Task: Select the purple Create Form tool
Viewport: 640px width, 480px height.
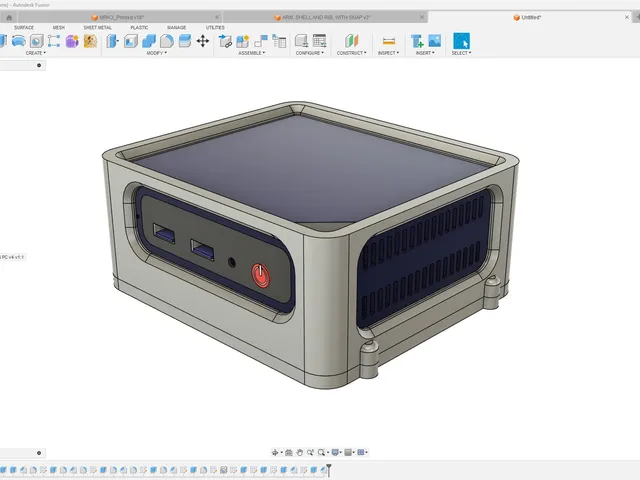Action: click(x=72, y=41)
